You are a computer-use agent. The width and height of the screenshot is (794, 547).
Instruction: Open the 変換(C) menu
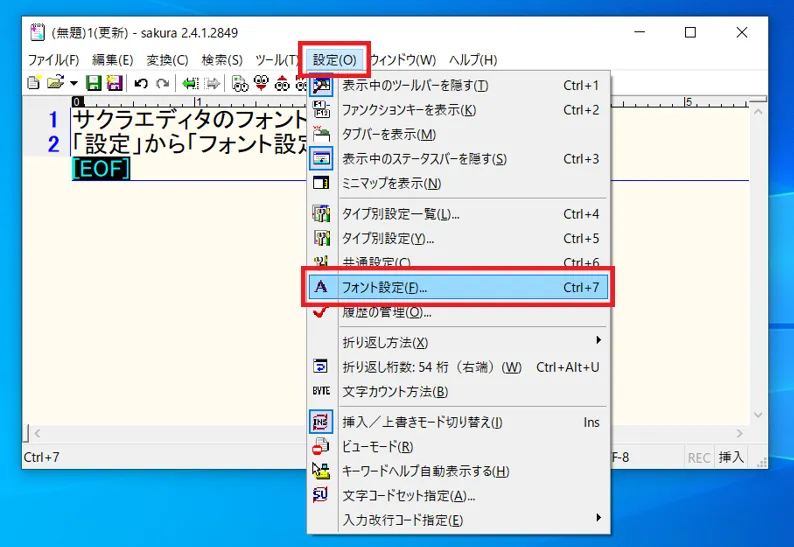click(167, 60)
